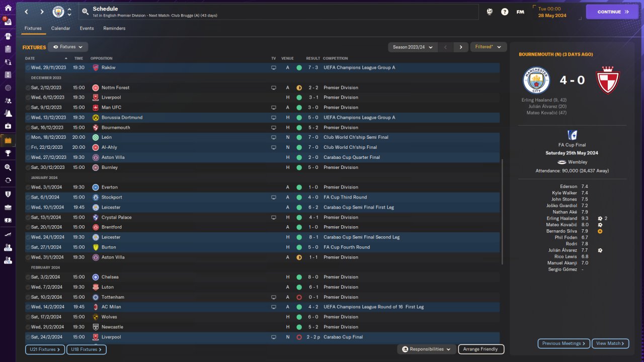Viewport: 644px width, 362px height.
Task: Sort by the Opposition column header
Action: pos(102,58)
